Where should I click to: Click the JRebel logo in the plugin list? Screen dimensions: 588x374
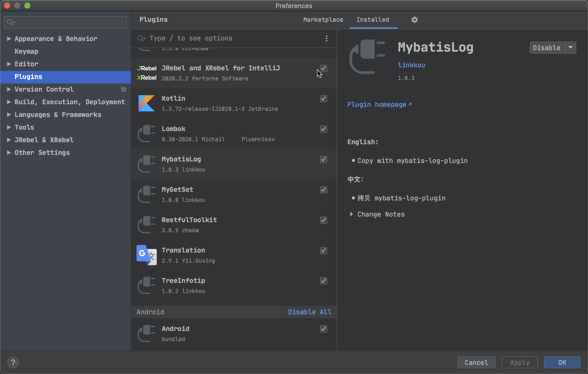coord(147,68)
